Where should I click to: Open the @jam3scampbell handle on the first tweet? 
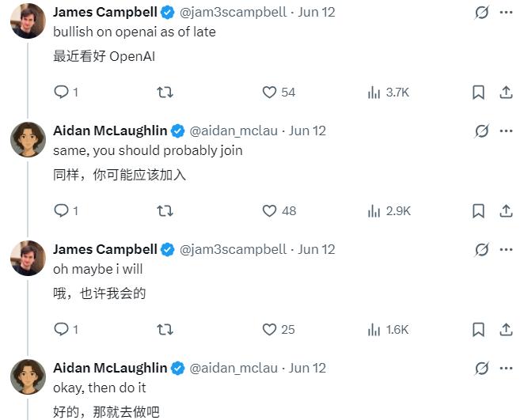pos(233,13)
